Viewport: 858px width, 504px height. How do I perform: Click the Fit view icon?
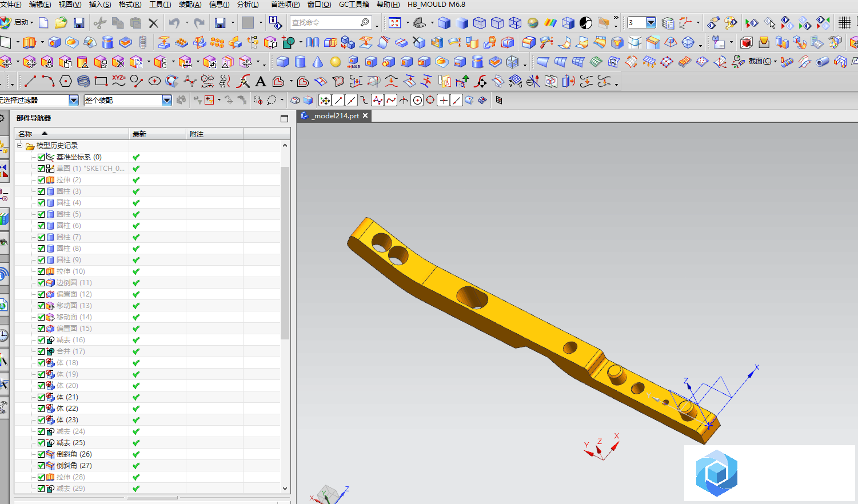point(394,23)
